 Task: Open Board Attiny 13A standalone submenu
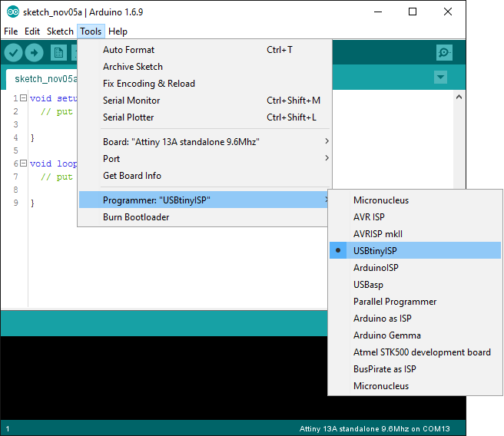click(x=205, y=141)
